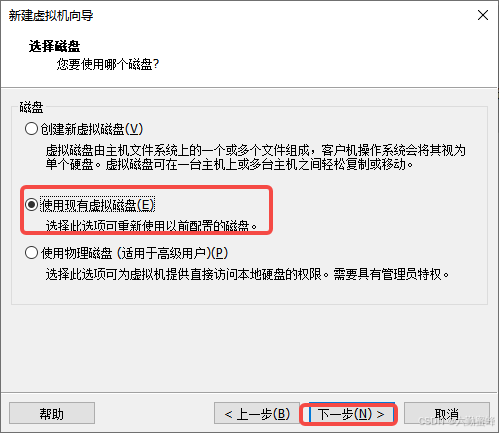This screenshot has width=499, height=433.
Task: Click the 磁盘 group box label
Action: point(31,107)
